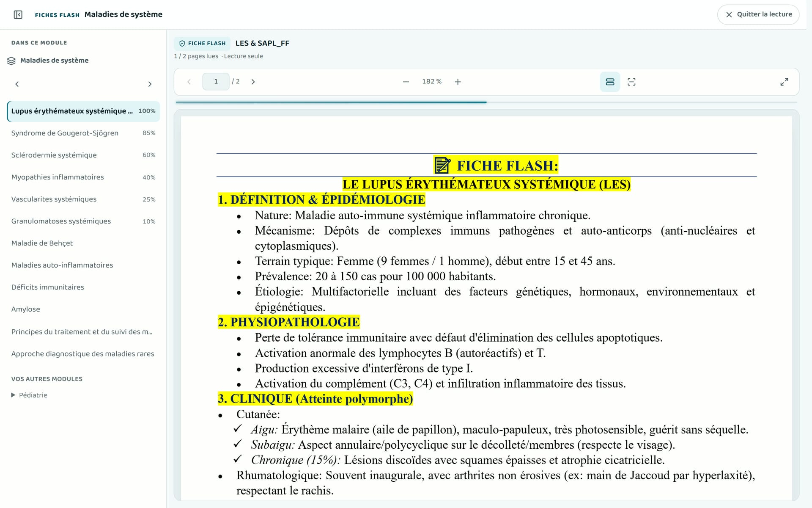Open Syndrome de Gougerot-Sjögren fiche
Viewport: 812px width, 508px height.
[x=83, y=133]
